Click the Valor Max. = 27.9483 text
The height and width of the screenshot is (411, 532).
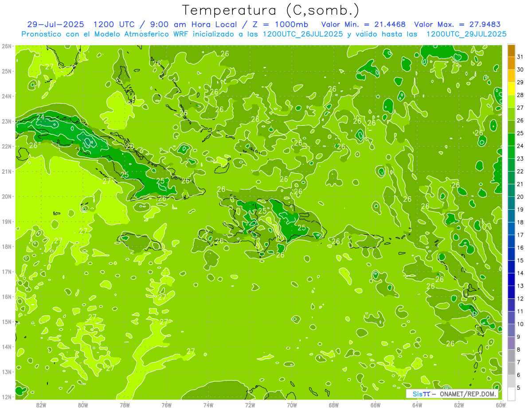click(x=457, y=24)
